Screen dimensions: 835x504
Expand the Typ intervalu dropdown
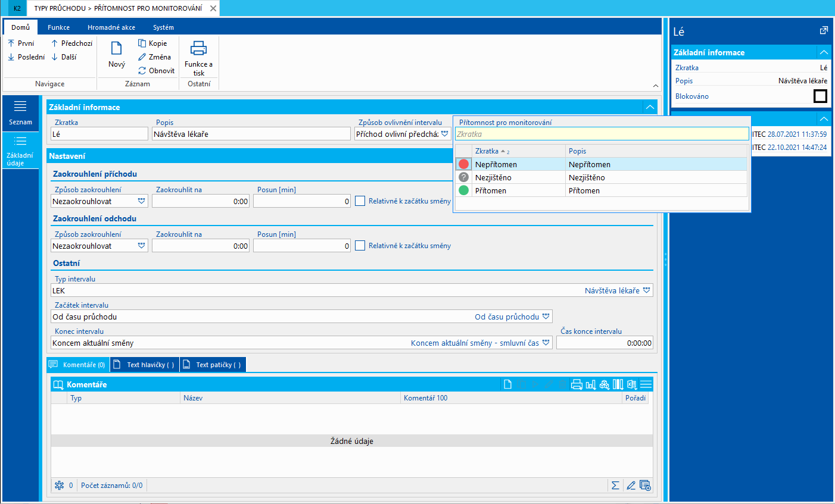pyautogui.click(x=647, y=291)
